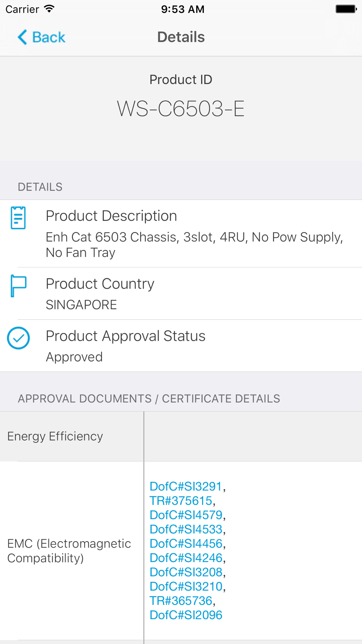Open the DofC#SI3291 certificate link
362x644 pixels.
[185, 486]
